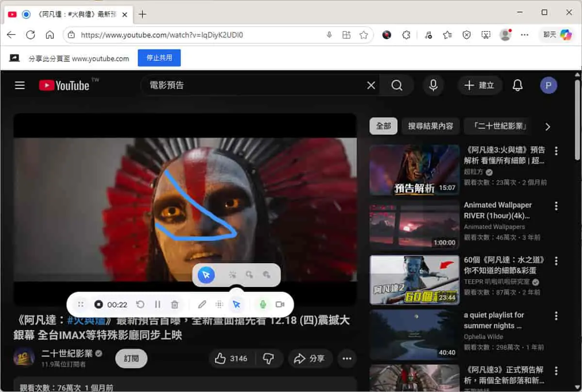Restart the recording with the circular arrow icon

[x=140, y=305]
